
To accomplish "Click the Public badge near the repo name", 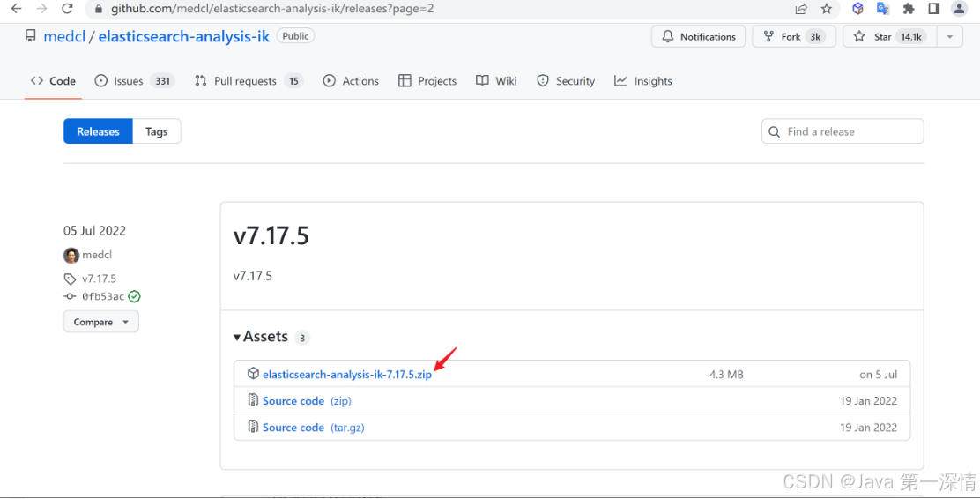I will click(x=295, y=36).
